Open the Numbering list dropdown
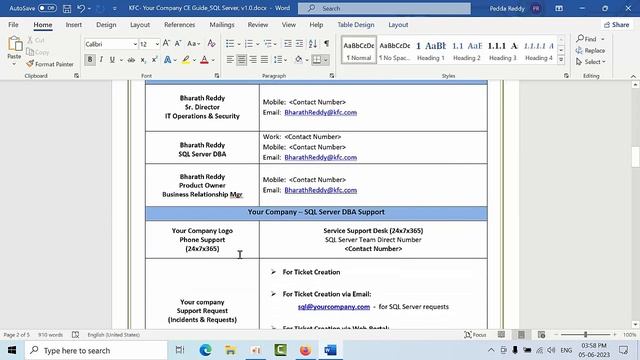Screen dimensions: 640x360 point(258,44)
